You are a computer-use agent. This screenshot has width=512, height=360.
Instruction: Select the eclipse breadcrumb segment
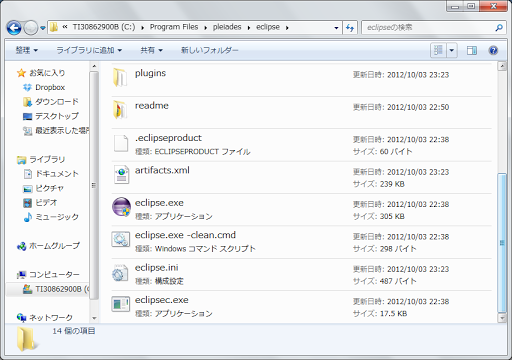point(268,27)
